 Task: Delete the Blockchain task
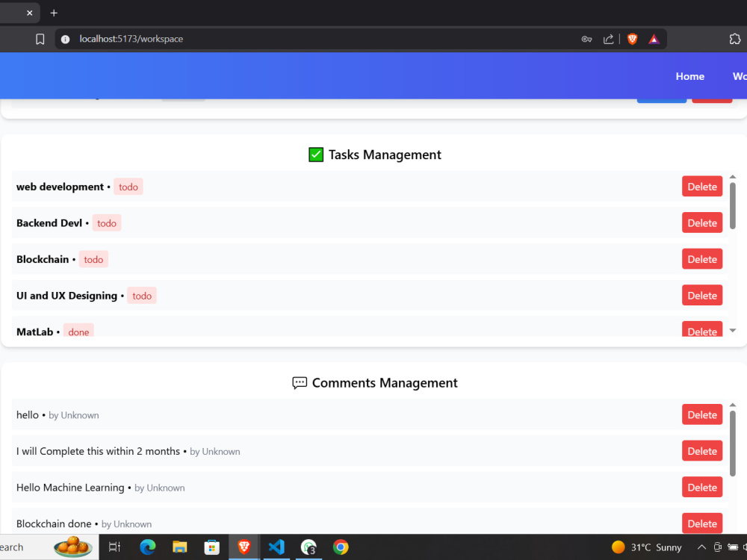(701, 258)
